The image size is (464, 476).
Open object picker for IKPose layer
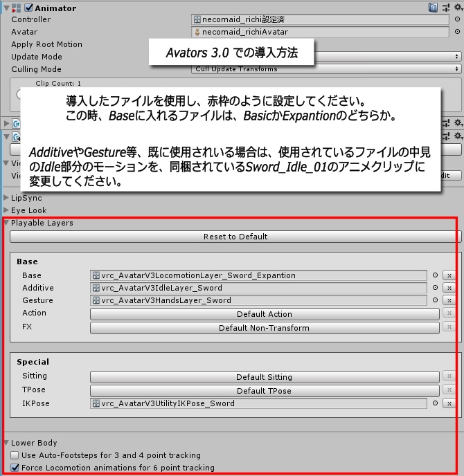pyautogui.click(x=435, y=403)
